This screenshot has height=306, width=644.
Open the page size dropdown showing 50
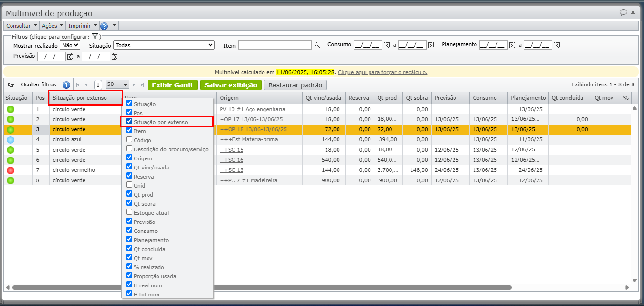pyautogui.click(x=117, y=85)
